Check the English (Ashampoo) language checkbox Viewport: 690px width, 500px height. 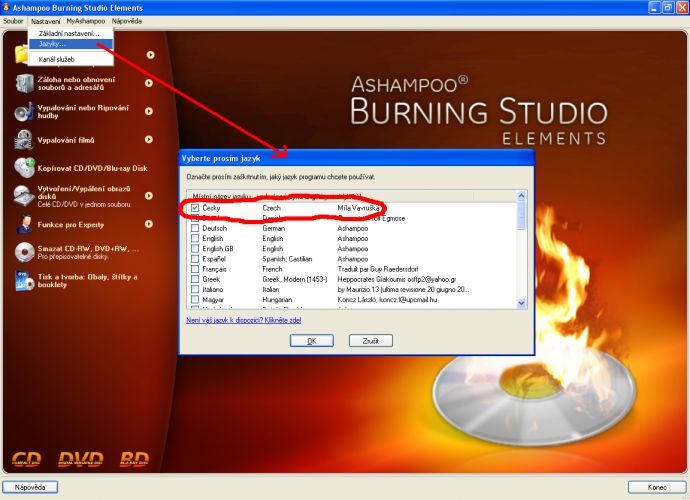pos(195,238)
